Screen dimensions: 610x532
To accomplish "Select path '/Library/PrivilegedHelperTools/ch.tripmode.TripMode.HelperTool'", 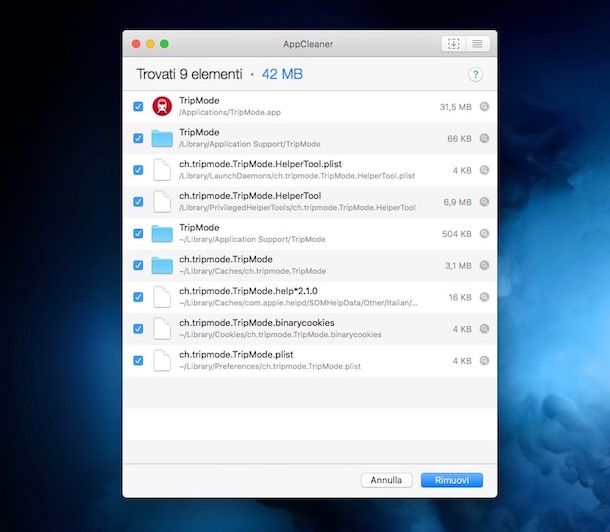I will (297, 208).
